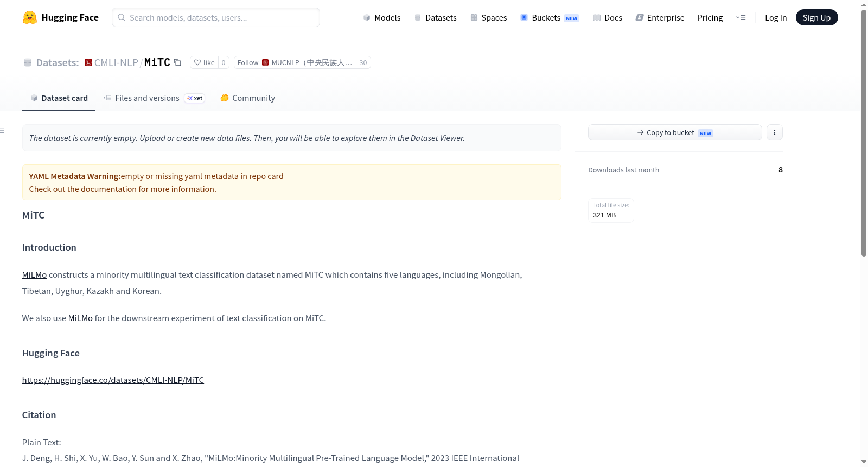This screenshot has width=868, height=467.
Task: Toggle the left sidebar outline icon
Action: 3,131
